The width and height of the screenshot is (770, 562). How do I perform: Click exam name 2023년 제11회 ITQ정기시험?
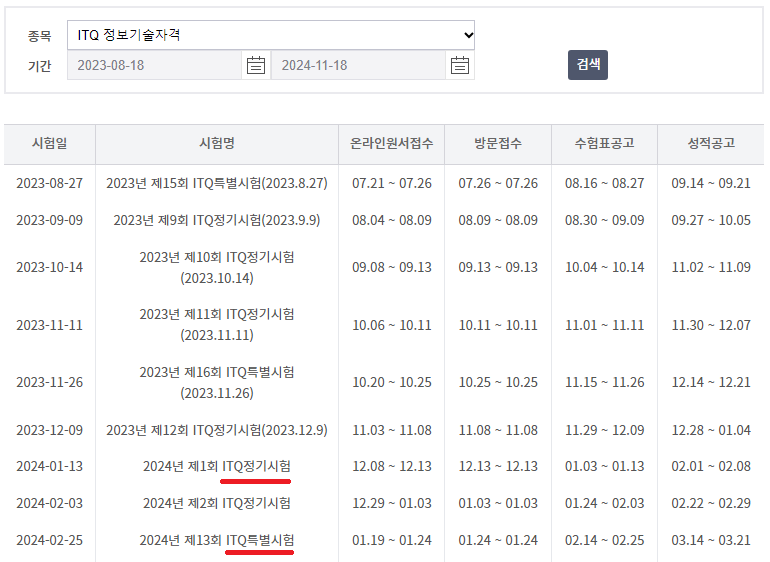click(x=217, y=325)
